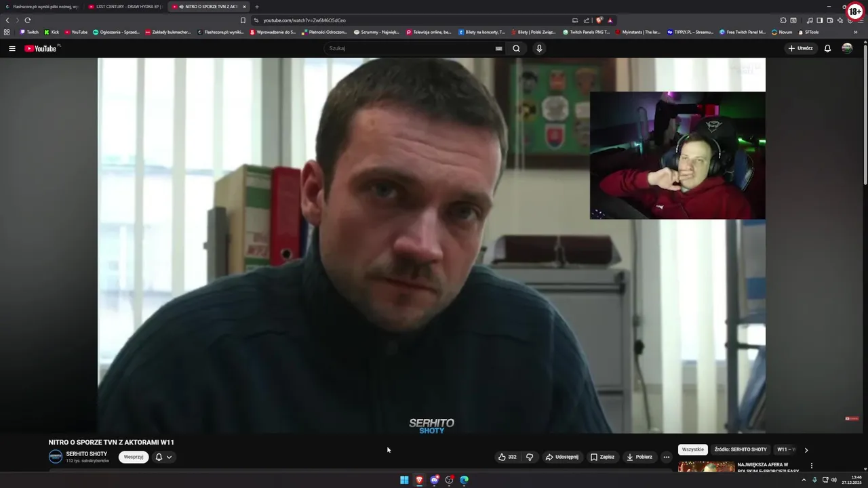The width and height of the screenshot is (868, 488).
Task: Click the Brave Shields lion icon
Action: click(x=599, y=20)
